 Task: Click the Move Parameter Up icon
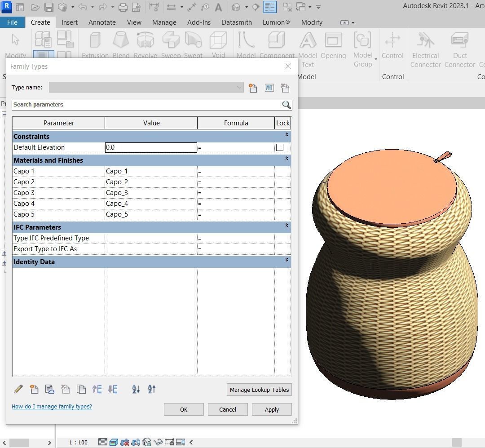(x=97, y=389)
